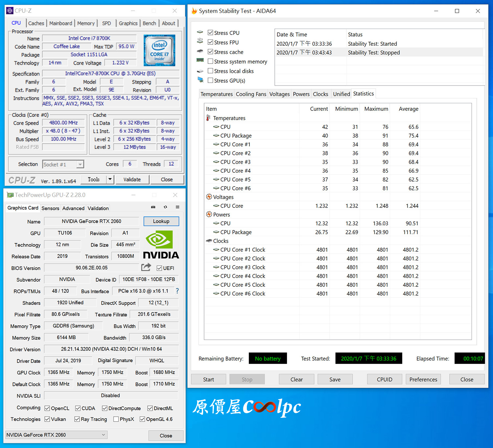Enable Stress system memory checkbox
Screen dimensions: 493x448
tap(210, 61)
